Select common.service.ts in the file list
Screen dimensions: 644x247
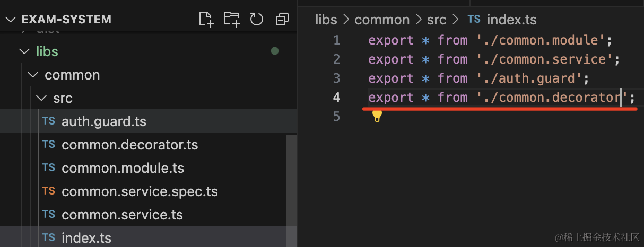[122, 215]
